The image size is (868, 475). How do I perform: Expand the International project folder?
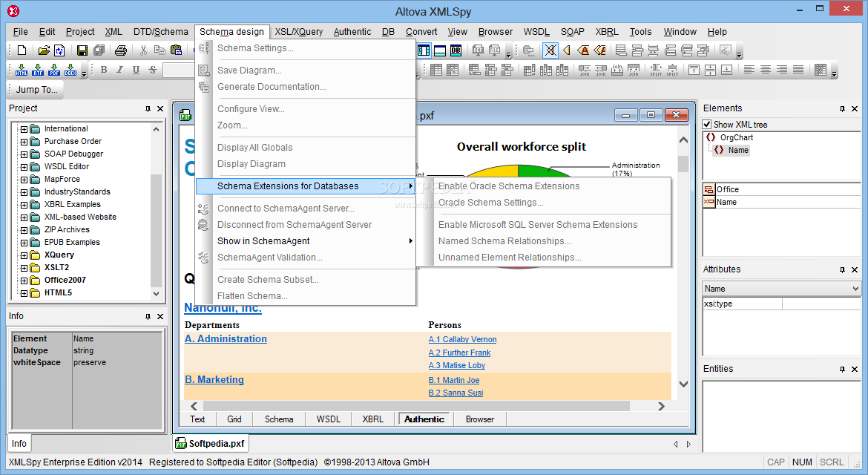click(x=24, y=129)
